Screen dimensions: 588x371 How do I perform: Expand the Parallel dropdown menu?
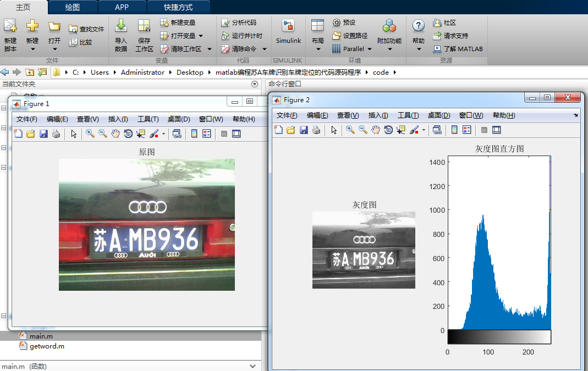tap(370, 49)
